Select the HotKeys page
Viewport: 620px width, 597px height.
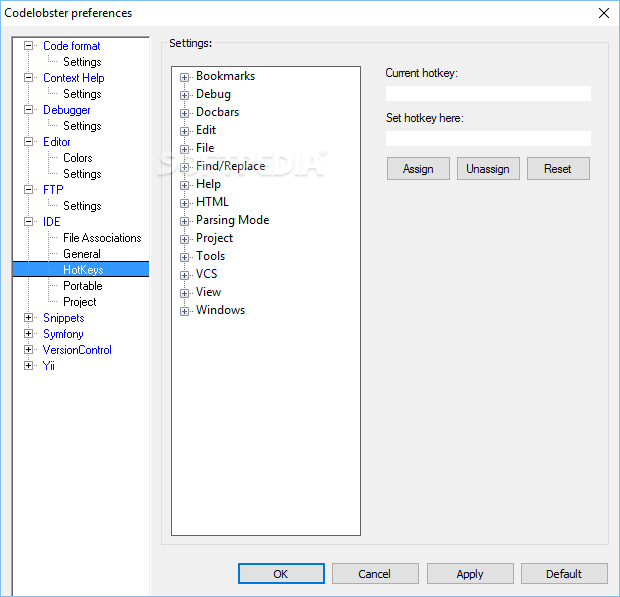point(83,270)
